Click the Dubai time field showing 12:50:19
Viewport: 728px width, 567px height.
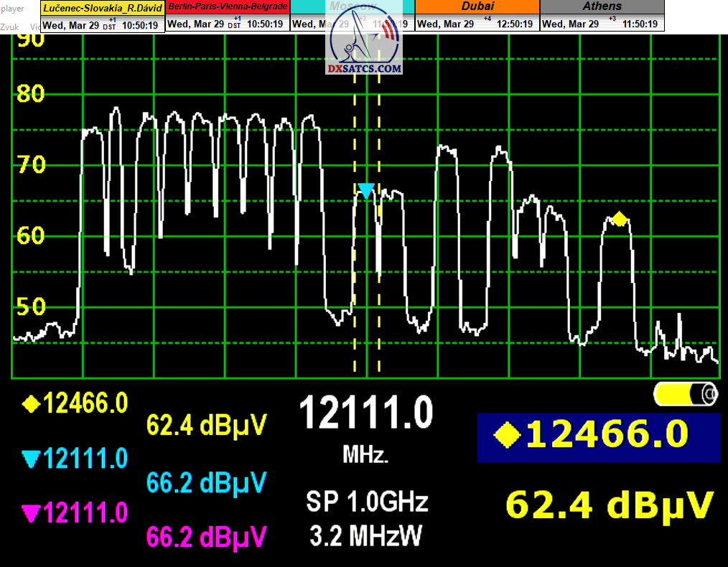tap(513, 24)
